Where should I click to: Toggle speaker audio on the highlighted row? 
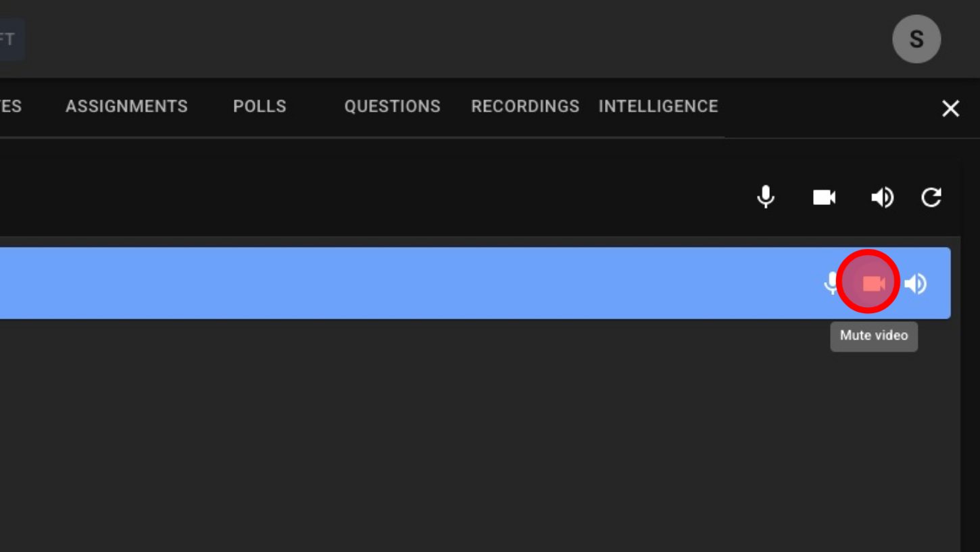point(916,283)
